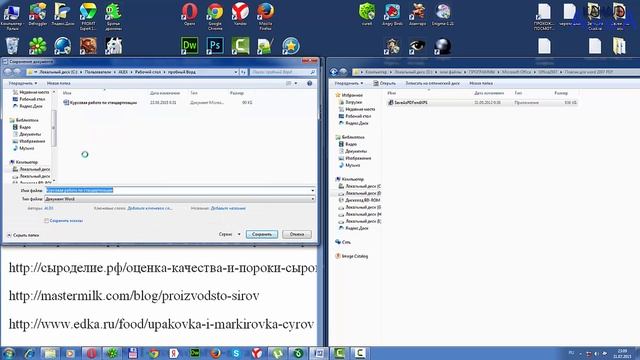Open the ICQ green flower desktop icon
The image size is (640, 360).
point(38,45)
